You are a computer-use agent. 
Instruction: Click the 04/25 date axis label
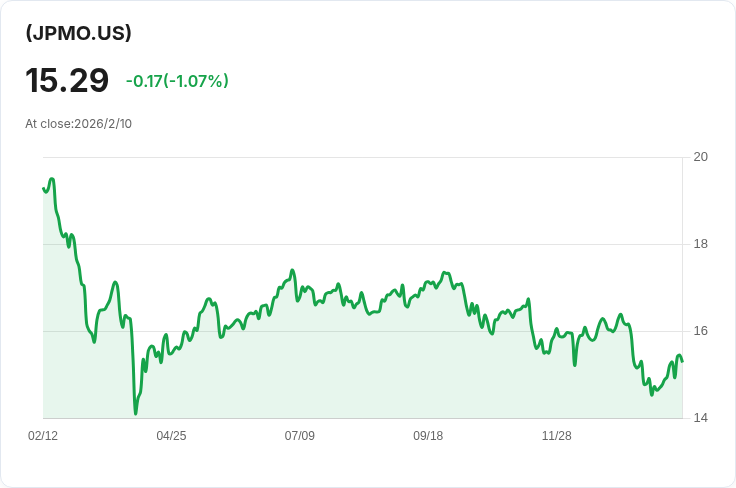(171, 436)
